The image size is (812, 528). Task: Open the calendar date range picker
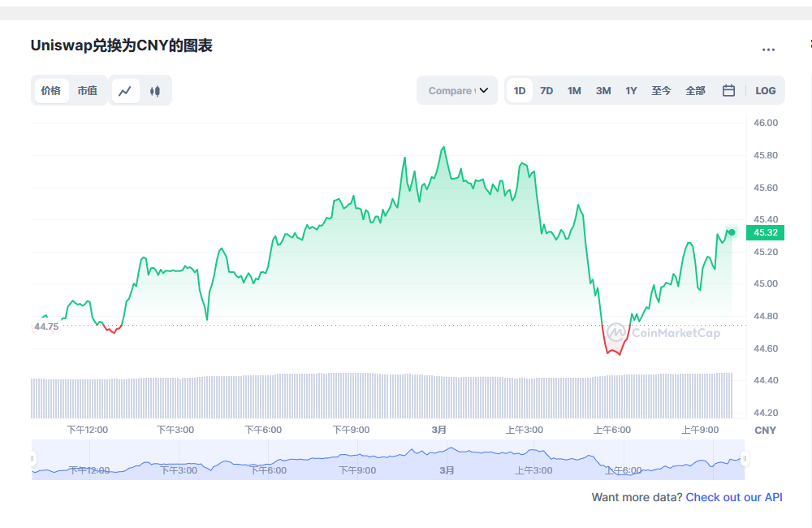coord(728,91)
